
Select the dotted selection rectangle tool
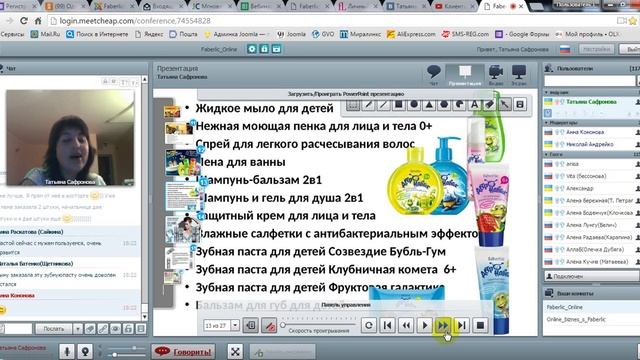[x=353, y=104]
